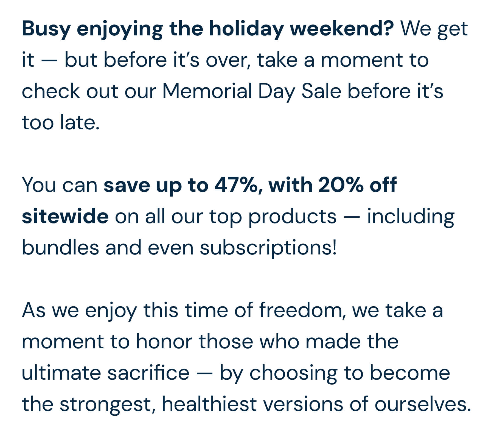Click the words "bundles and even"
494x448 pixels.
coord(108,248)
